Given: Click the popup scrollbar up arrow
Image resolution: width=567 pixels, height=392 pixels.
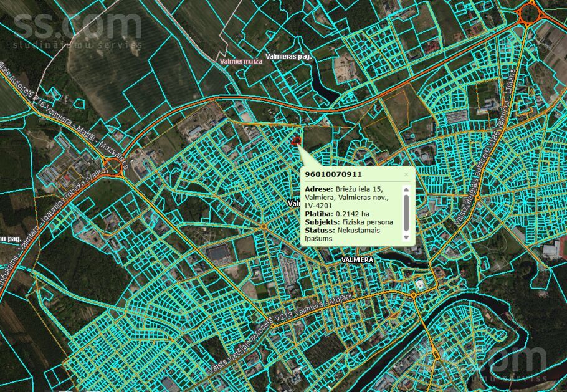Looking at the screenshot, I should tap(406, 189).
